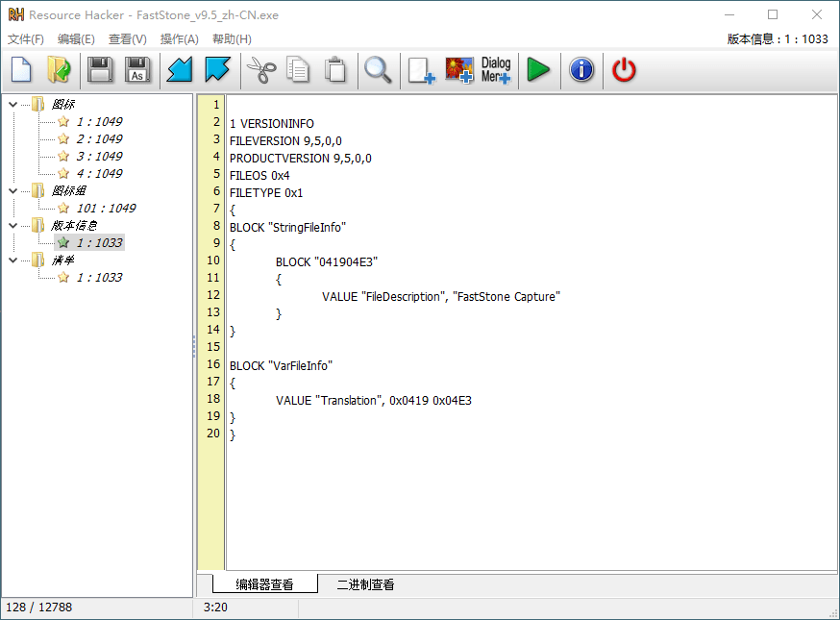The width and height of the screenshot is (840, 620).
Task: Collapse the 图标 tree node
Action: pyautogui.click(x=13, y=105)
